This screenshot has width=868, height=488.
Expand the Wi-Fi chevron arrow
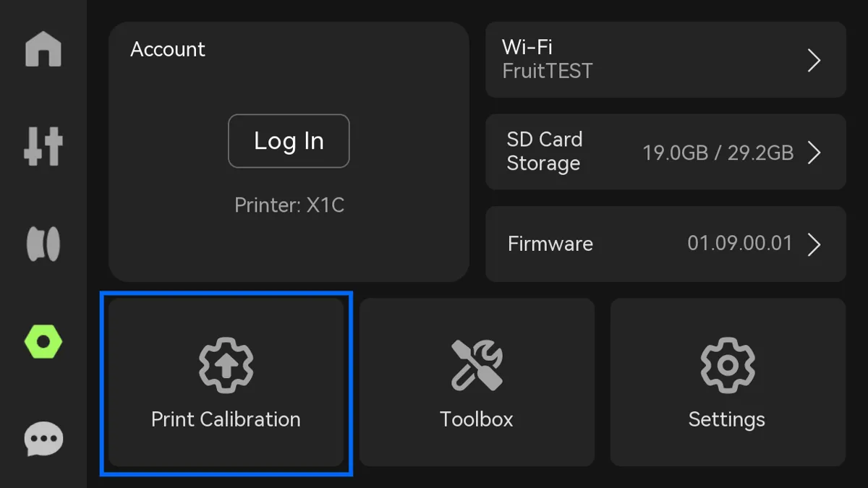click(x=814, y=61)
